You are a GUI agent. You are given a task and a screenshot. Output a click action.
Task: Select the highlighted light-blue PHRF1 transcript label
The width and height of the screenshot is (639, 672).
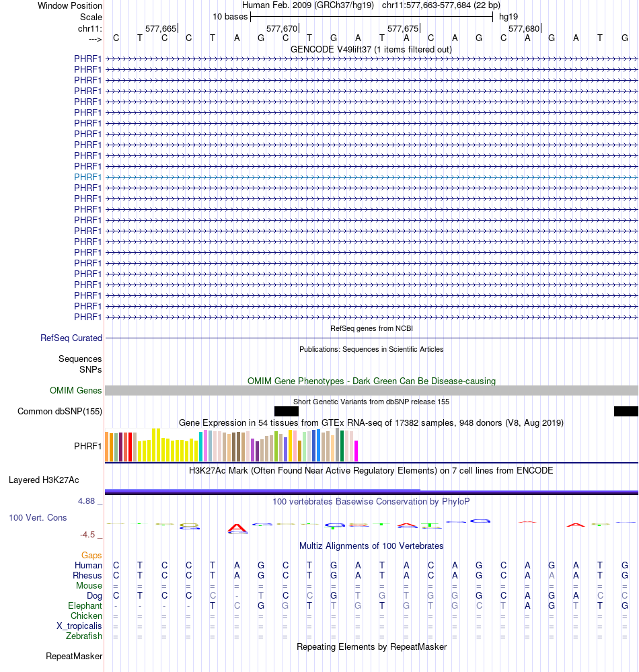coord(88,177)
